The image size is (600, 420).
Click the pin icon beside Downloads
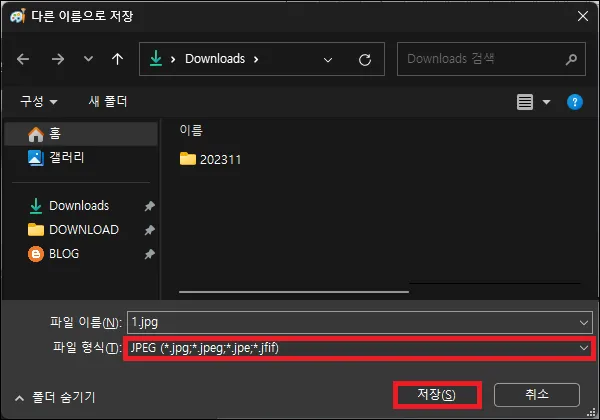tap(150, 206)
